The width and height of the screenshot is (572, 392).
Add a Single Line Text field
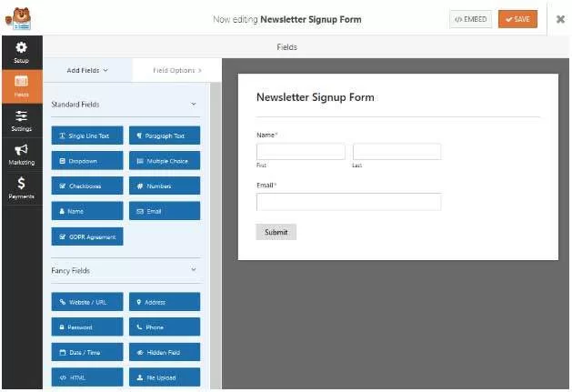[87, 136]
